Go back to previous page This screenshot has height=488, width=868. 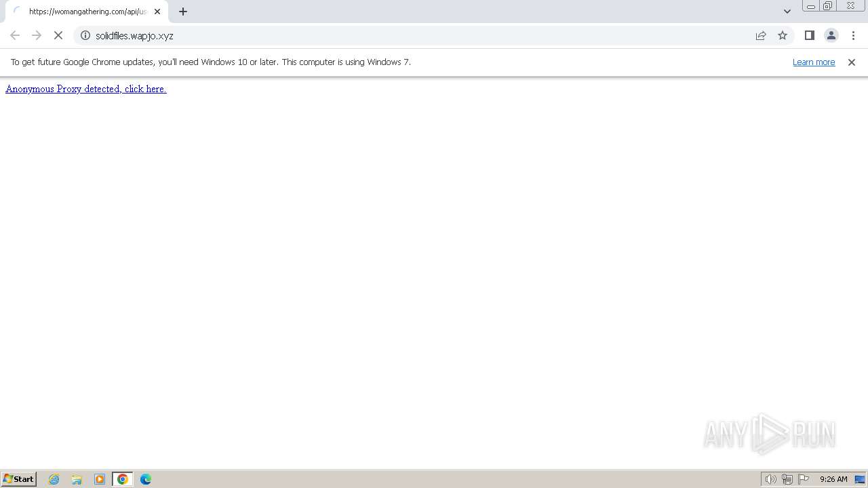[15, 35]
